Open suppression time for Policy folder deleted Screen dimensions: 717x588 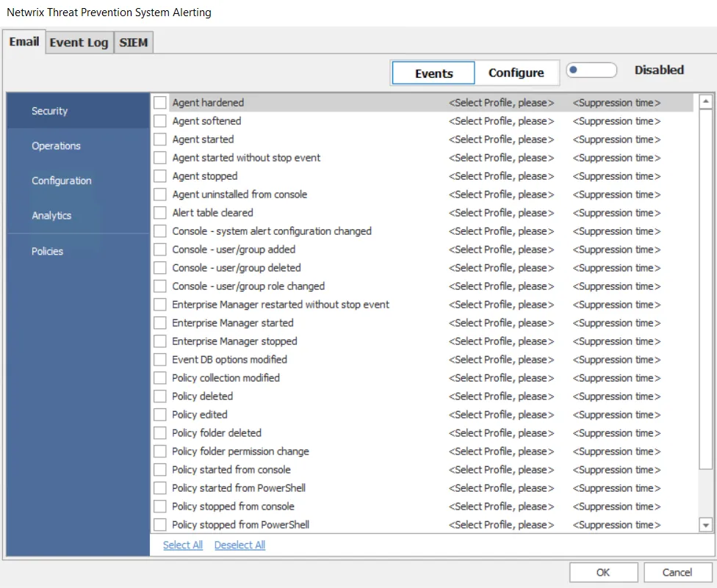616,432
